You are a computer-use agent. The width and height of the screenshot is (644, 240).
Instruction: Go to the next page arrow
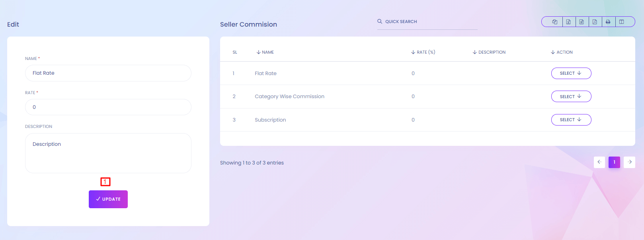coord(630,162)
